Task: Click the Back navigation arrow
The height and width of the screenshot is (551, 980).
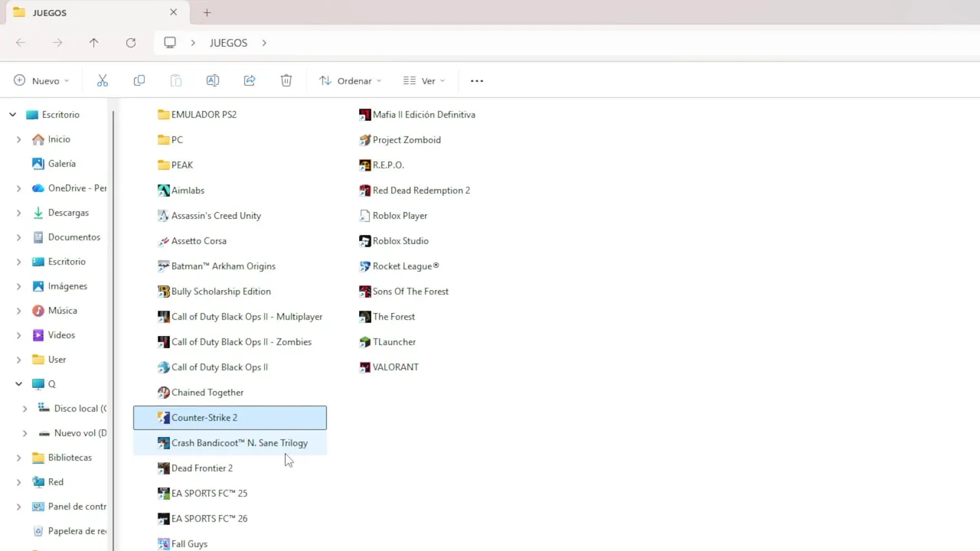Action: [x=21, y=43]
